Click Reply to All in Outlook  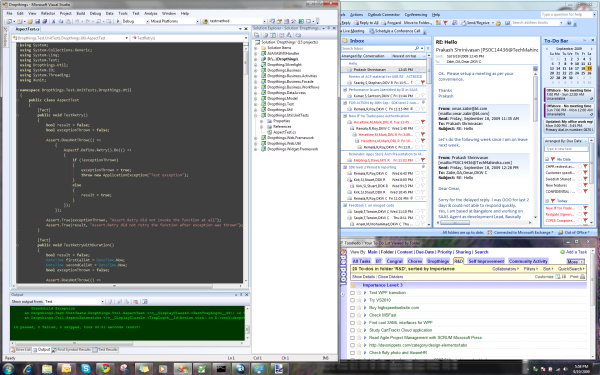click(366, 23)
